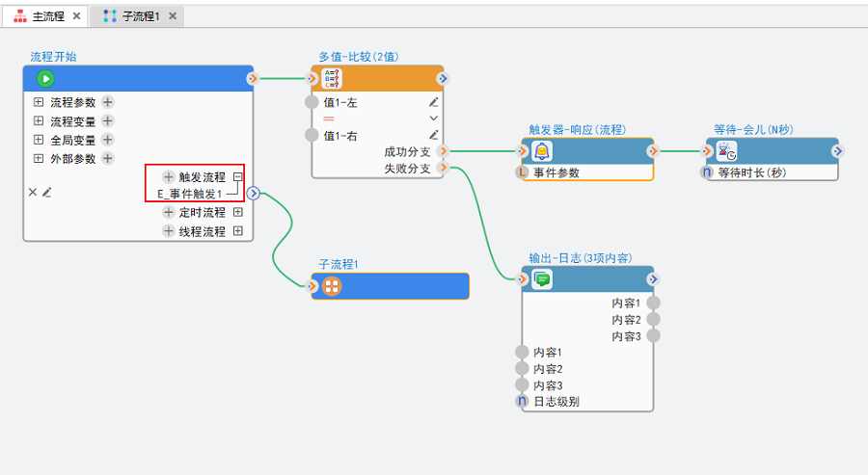Click the hourglass icon on 等待-会儿 node
The height and width of the screenshot is (475, 868).
727,151
